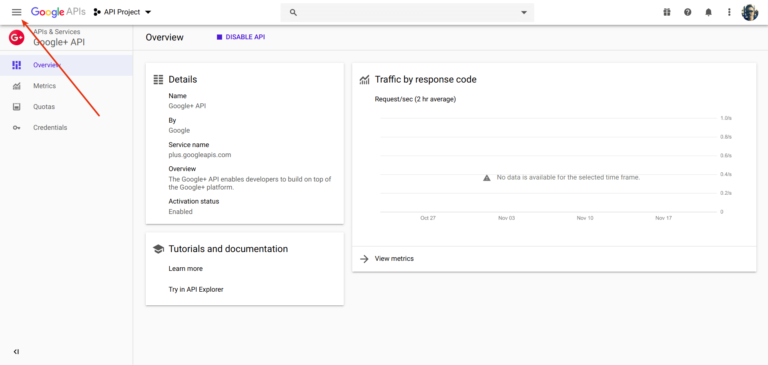Open the hamburger navigation menu

pos(17,12)
